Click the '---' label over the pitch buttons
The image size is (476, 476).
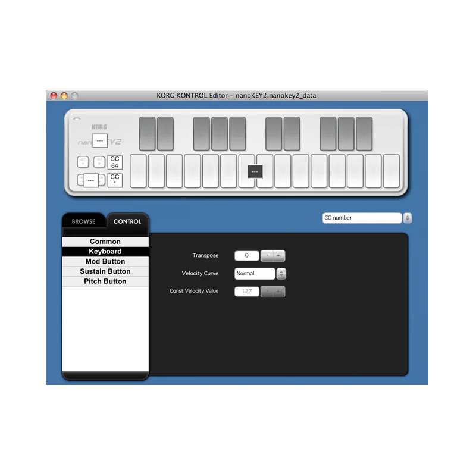pos(91,180)
